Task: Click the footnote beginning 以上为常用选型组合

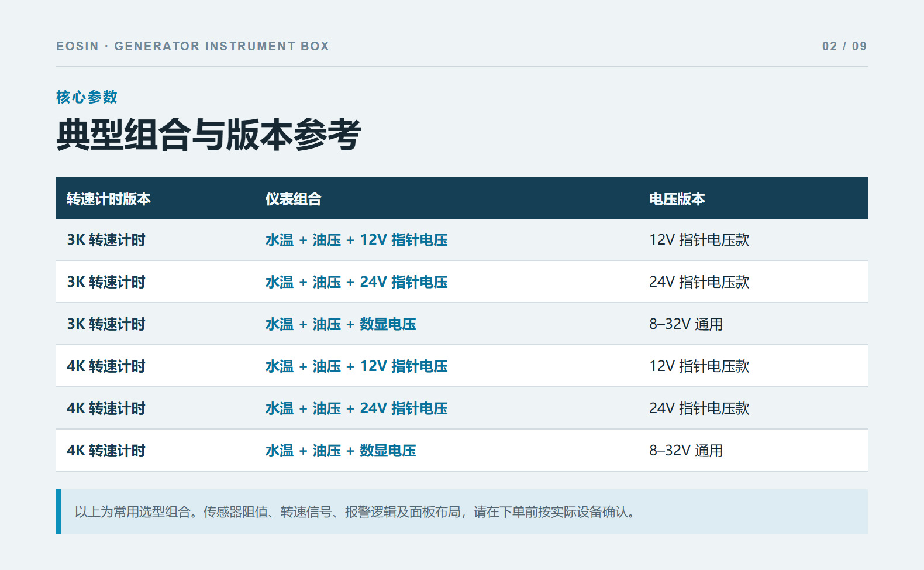Action: (x=355, y=512)
